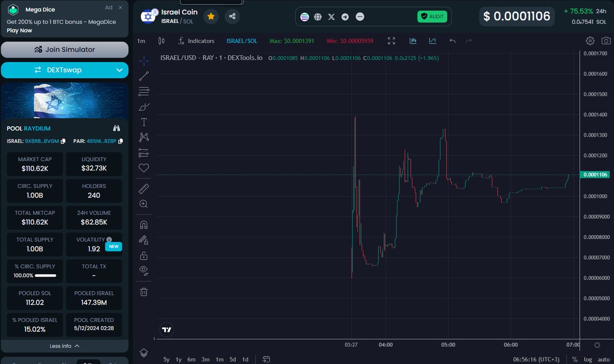Click the TradingView logo on chart

(166, 330)
